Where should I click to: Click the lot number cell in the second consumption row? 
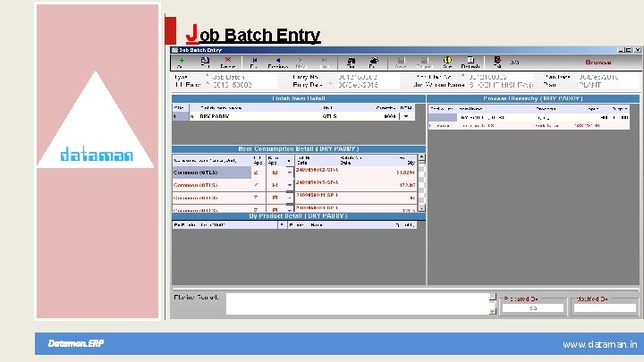(x=318, y=182)
